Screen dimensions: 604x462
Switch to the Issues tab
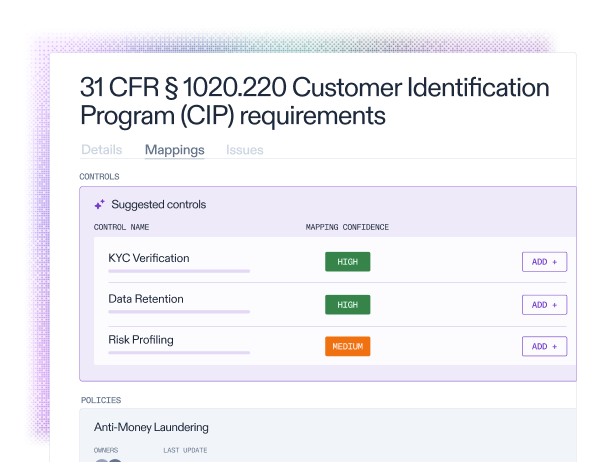click(245, 150)
